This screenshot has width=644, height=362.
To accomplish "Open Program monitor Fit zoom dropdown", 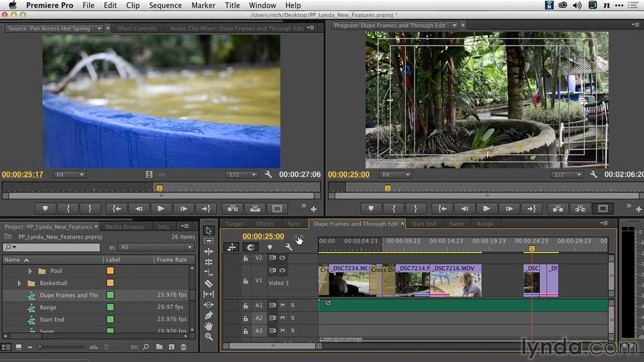I will point(395,174).
